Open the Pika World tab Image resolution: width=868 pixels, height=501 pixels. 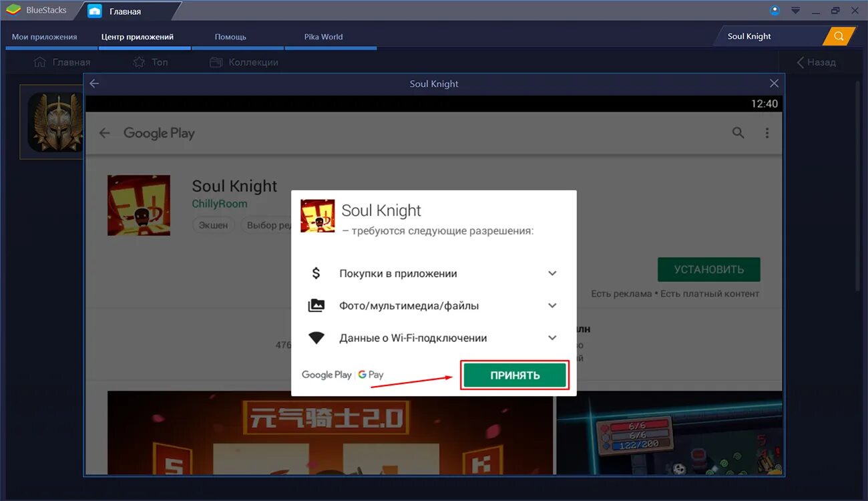323,37
